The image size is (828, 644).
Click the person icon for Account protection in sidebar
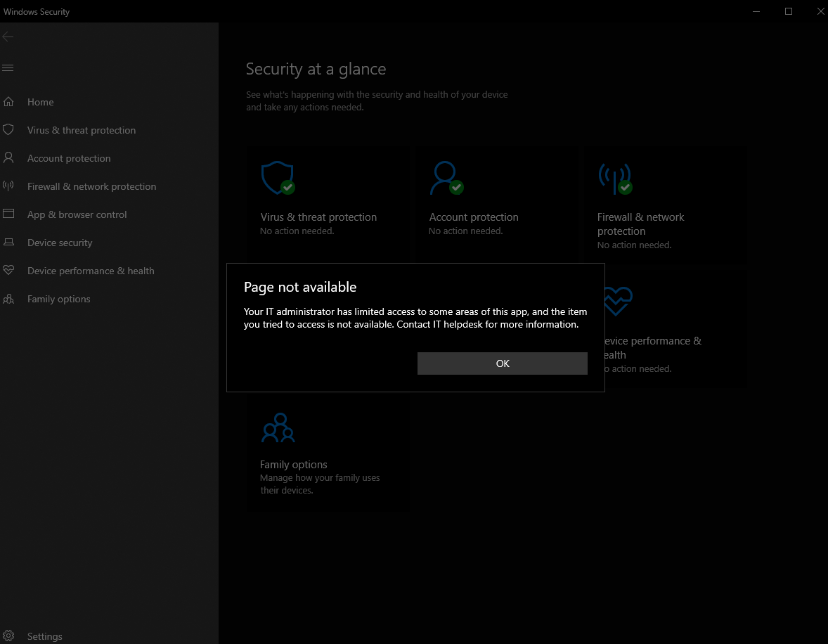point(8,157)
